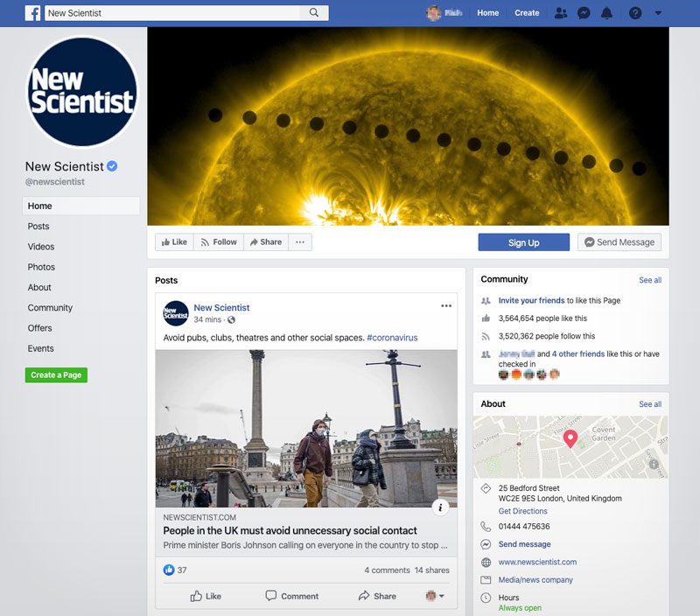
Task: Click the search magnifier icon
Action: (x=314, y=13)
